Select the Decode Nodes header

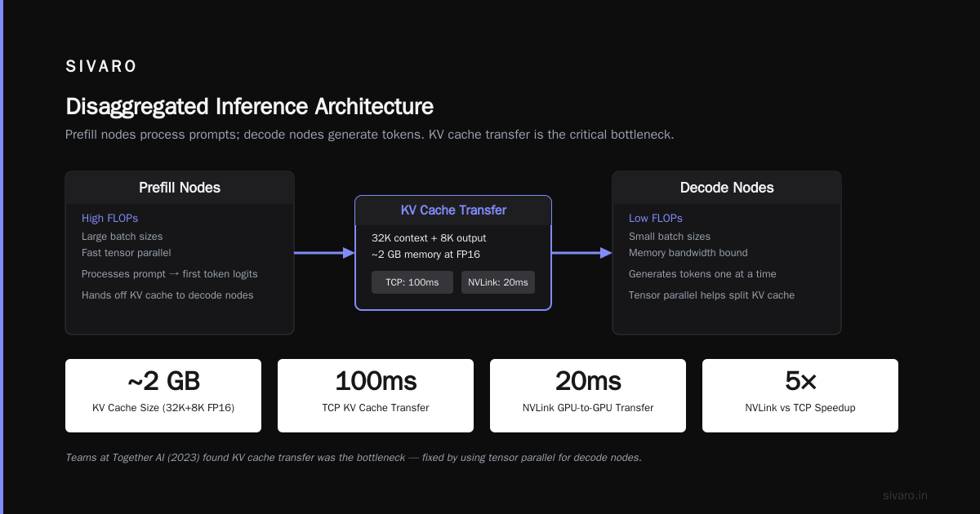click(x=727, y=188)
